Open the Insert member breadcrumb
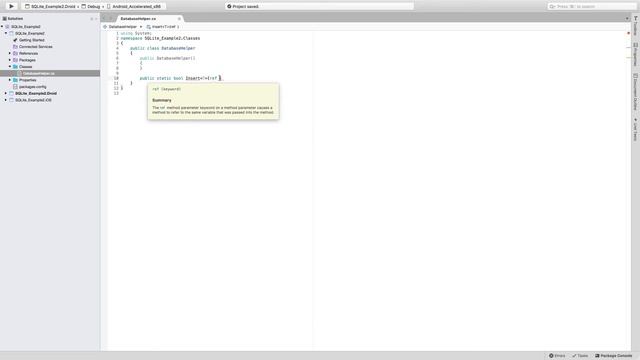The image size is (640, 360). (163, 27)
